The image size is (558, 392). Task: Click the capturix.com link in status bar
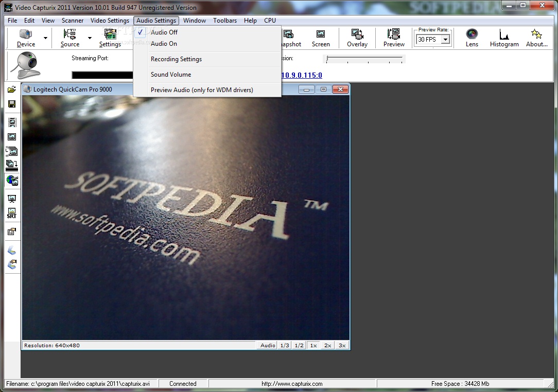292,383
